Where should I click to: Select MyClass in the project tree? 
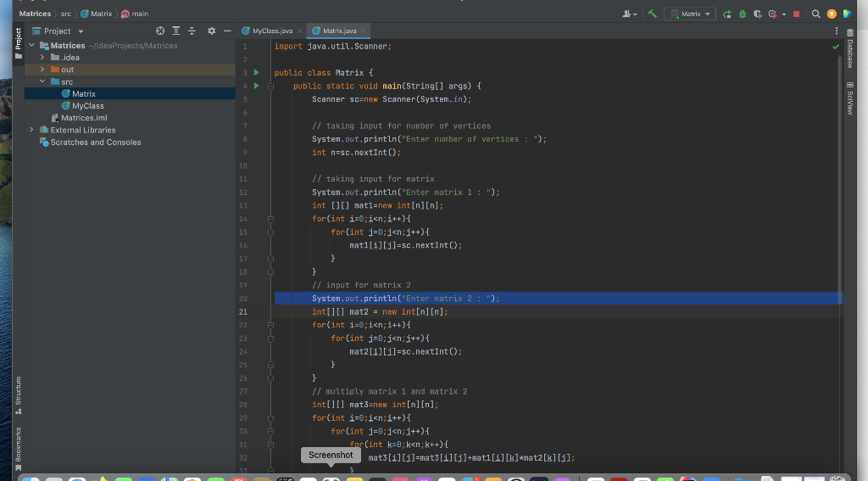(87, 106)
